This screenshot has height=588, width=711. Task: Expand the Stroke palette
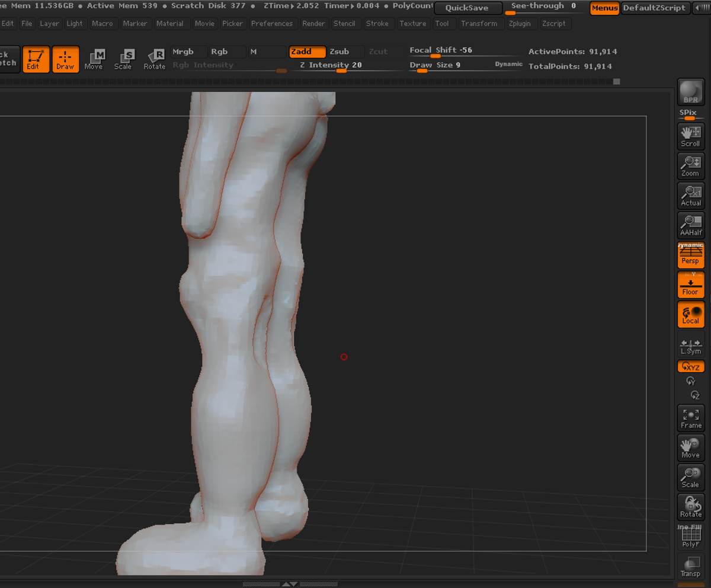(x=377, y=24)
